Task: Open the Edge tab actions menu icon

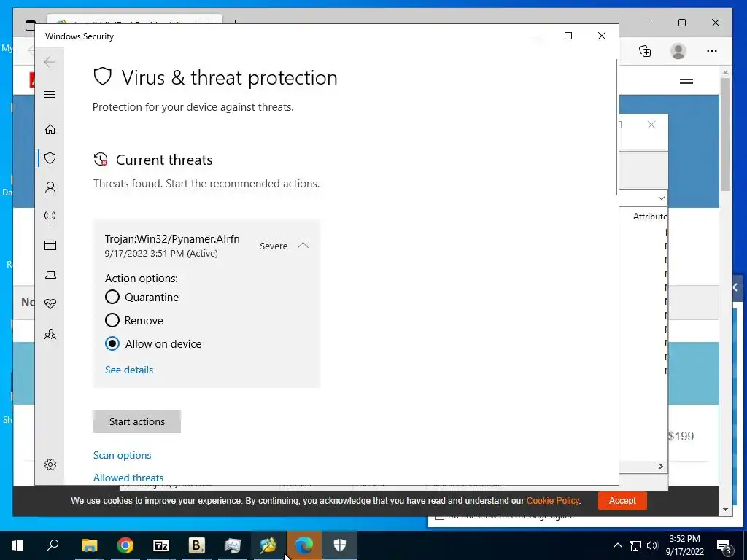Action: click(31, 26)
